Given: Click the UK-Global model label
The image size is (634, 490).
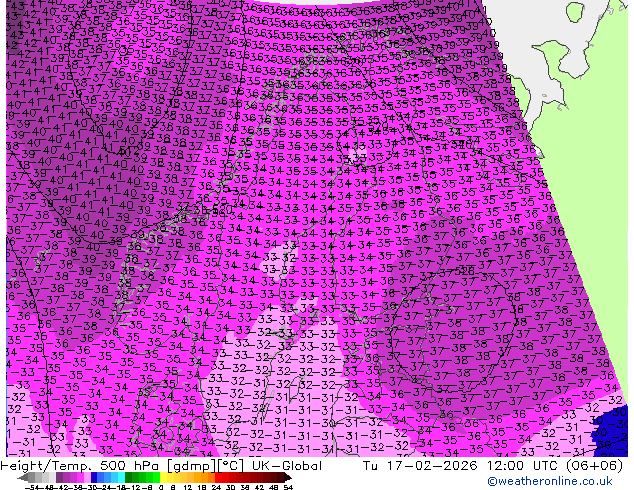Looking at the screenshot, I should 287,466.
